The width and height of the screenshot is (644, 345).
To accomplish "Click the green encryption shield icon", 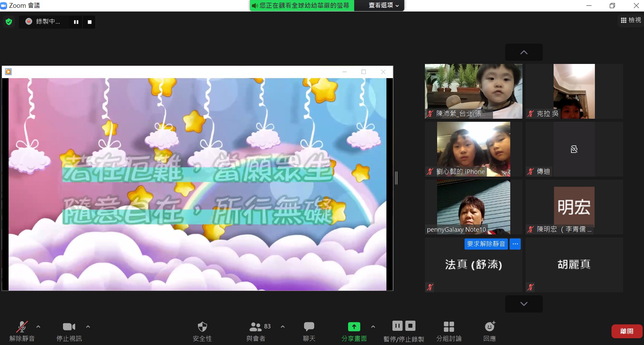I will point(9,22).
